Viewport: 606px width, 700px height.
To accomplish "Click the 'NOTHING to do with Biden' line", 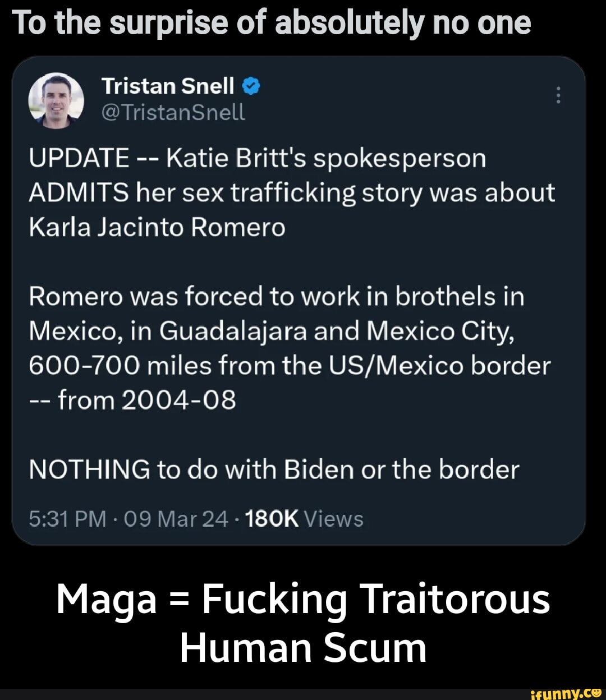I will [273, 469].
